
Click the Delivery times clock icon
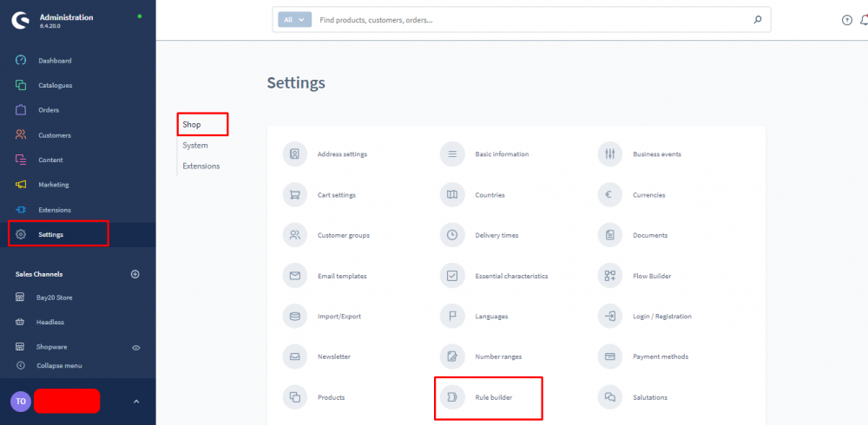coord(452,235)
